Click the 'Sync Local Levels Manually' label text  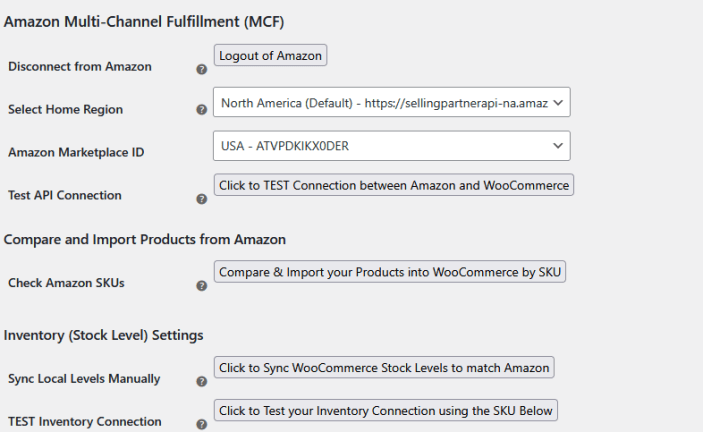(84, 379)
